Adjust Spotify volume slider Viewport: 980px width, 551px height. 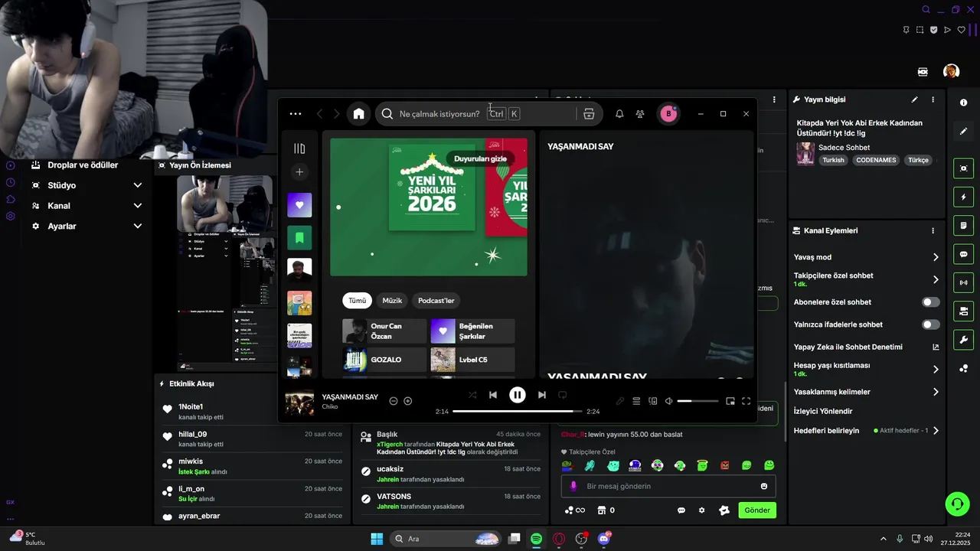(x=697, y=401)
